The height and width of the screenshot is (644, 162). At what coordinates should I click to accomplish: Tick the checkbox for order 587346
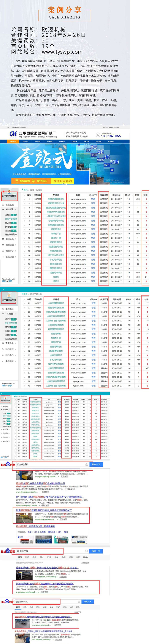pyautogui.click(x=24, y=386)
